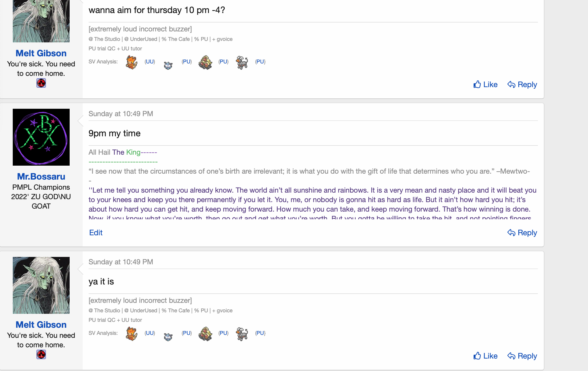Click Mr.Bossaru's BXX avatar image
The image size is (588, 371).
[41, 137]
